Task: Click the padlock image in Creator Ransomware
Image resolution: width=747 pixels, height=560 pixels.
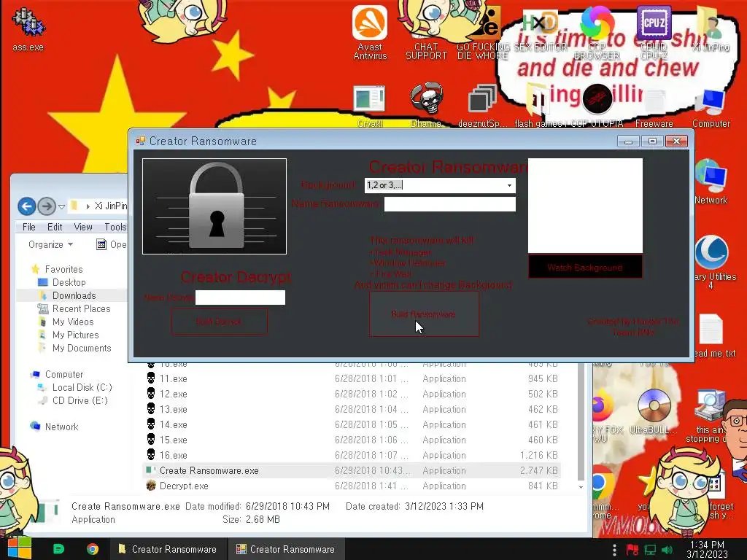Action: pos(214,206)
